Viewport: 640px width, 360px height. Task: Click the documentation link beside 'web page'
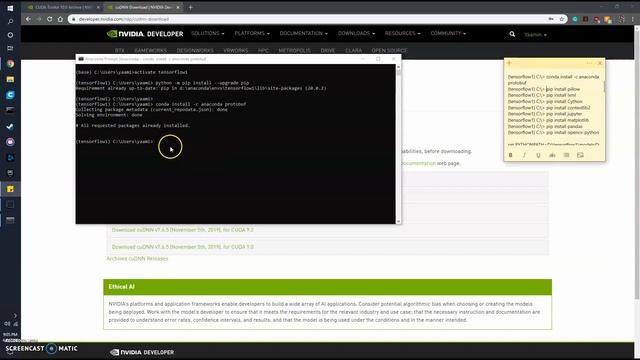[418, 163]
